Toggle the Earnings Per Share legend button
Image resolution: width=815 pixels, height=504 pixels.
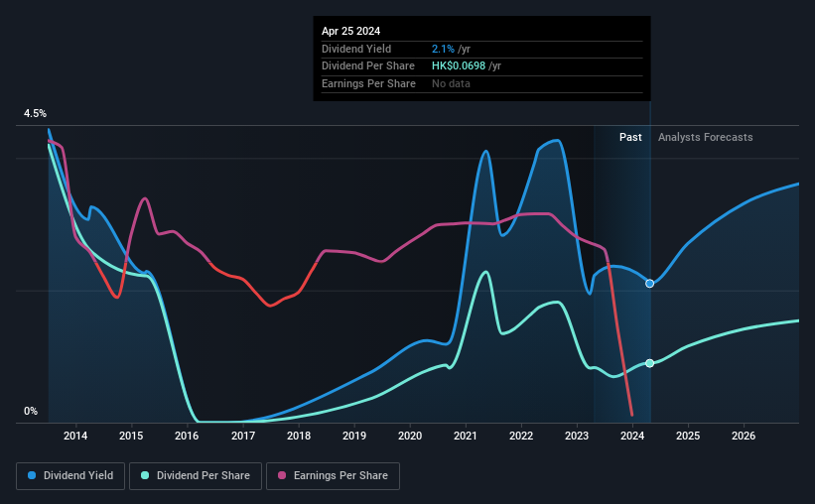click(333, 476)
